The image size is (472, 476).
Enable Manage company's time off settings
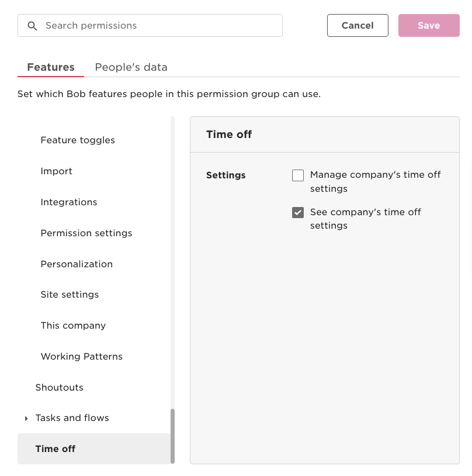click(x=298, y=175)
